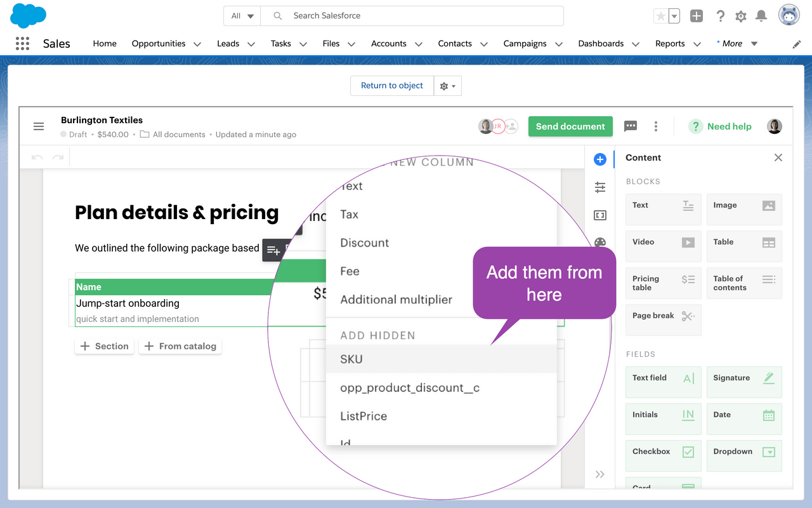Open the Salesforce App Launcher grid
This screenshot has width=812, height=508.
click(x=22, y=43)
